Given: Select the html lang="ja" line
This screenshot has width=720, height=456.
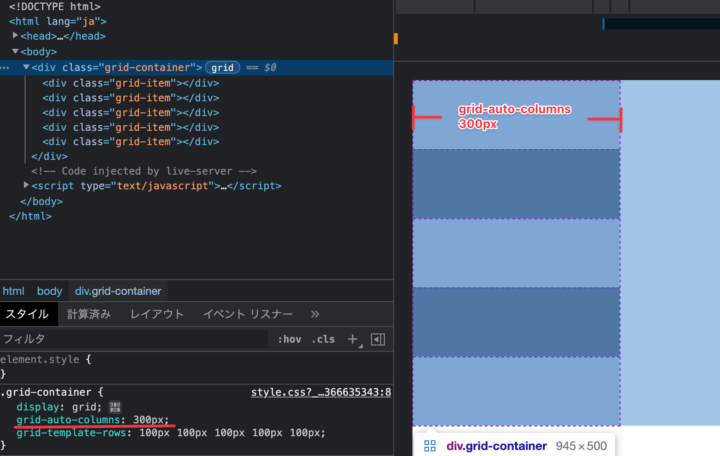Looking at the screenshot, I should (x=58, y=21).
